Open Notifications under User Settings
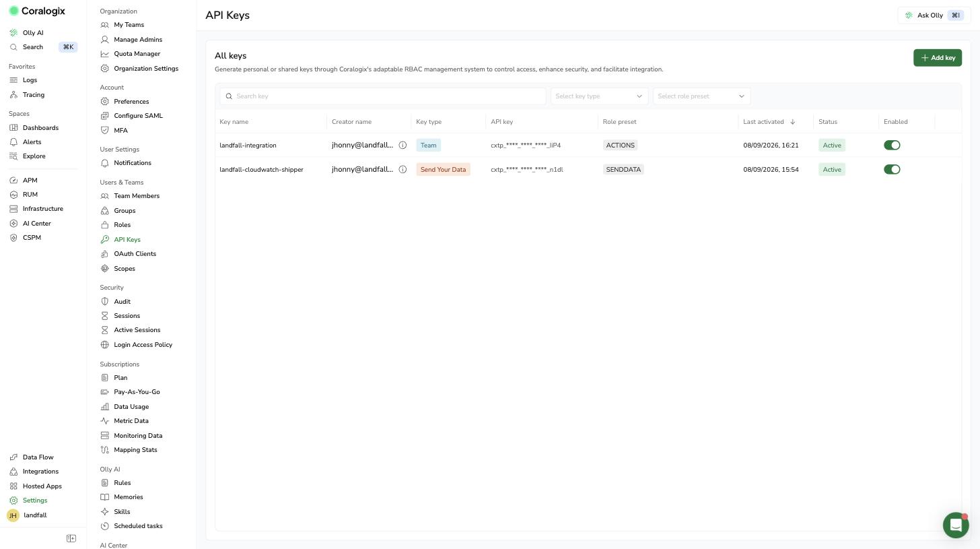Screen dimensions: 980x549 126,163
